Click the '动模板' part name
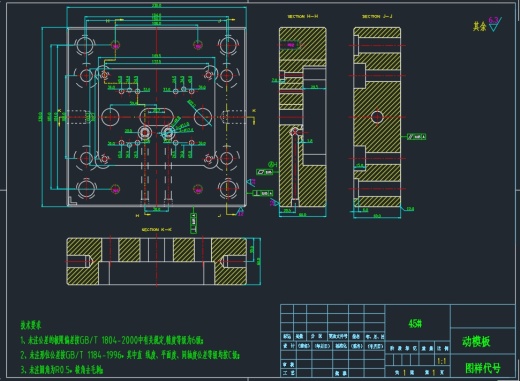Image resolution: width=520 pixels, height=381 pixels. tap(476, 342)
